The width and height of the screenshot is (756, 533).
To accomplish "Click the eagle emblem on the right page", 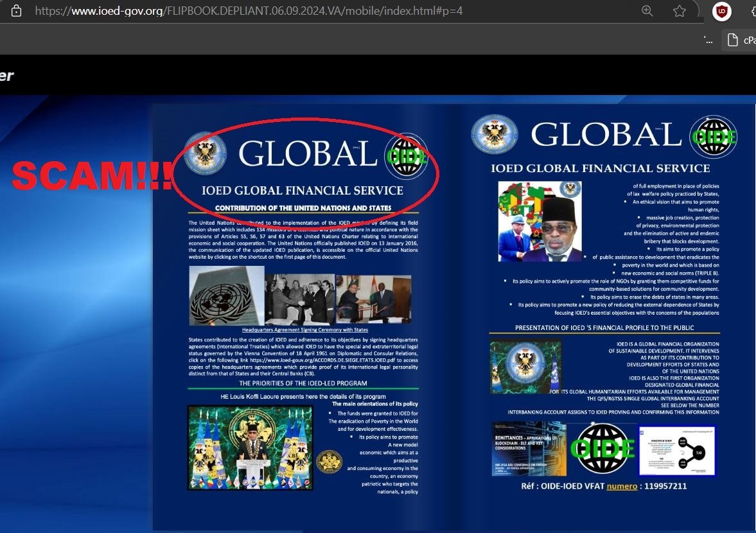I will tap(494, 134).
